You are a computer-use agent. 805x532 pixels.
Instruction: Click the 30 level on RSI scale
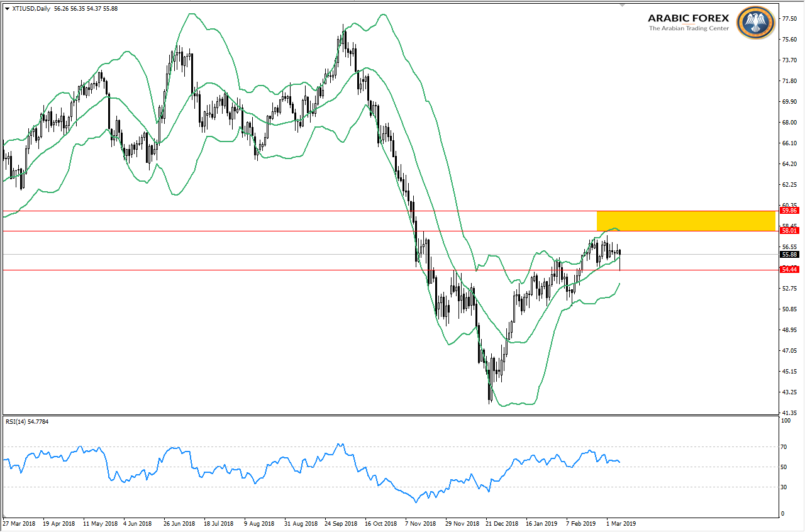click(x=784, y=487)
